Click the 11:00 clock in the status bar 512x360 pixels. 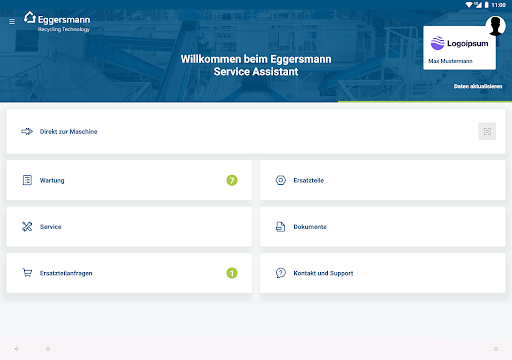[499, 5]
